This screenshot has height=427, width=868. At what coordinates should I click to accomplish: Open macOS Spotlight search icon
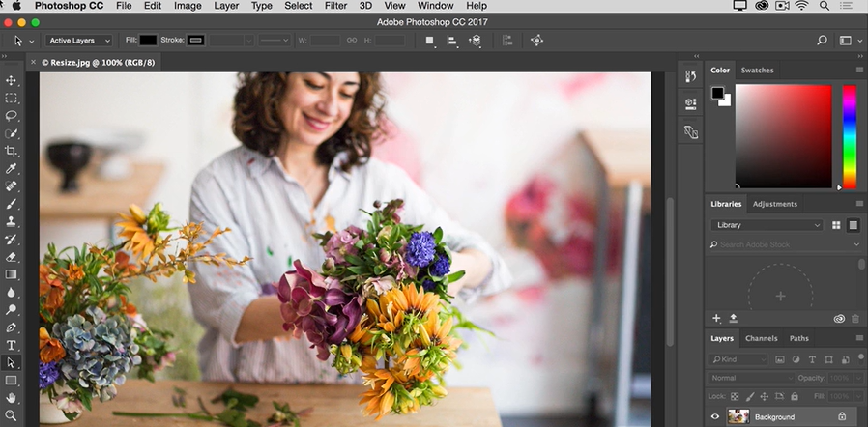pyautogui.click(x=825, y=6)
